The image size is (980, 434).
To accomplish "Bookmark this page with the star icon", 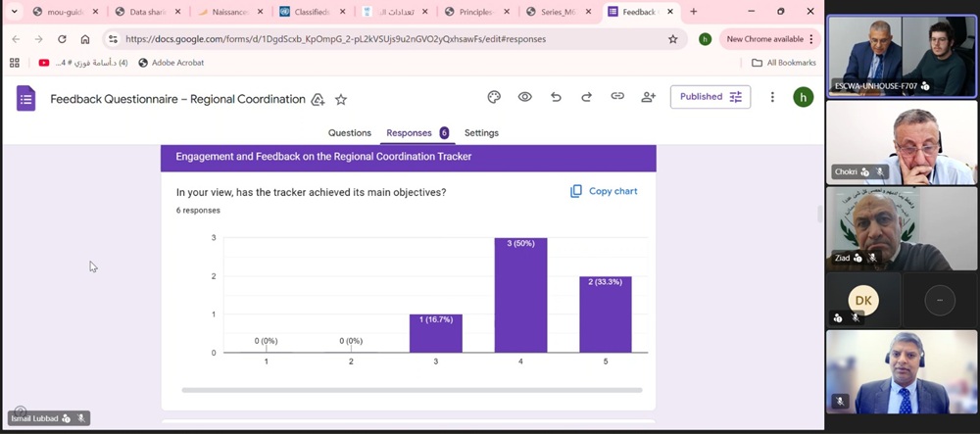I will pyautogui.click(x=672, y=39).
